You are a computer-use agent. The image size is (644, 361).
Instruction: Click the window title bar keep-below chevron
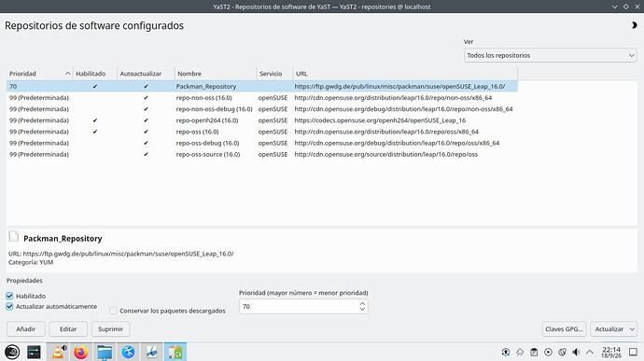point(614,7)
